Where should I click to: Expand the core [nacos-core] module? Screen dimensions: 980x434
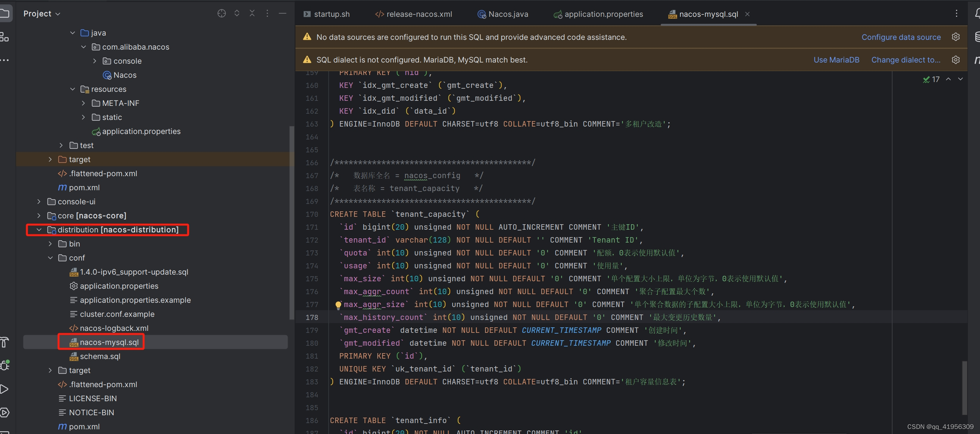pos(39,216)
